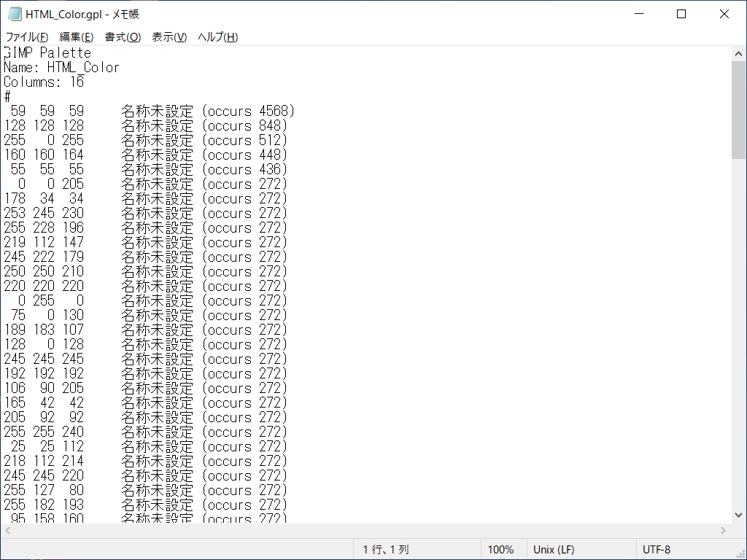Maximize the Notepad window
747x560 pixels.
coord(681,14)
